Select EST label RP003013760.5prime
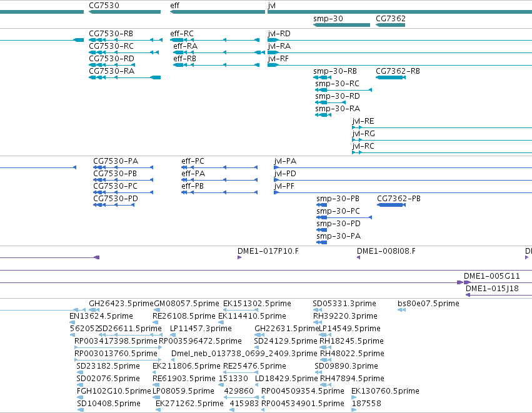Viewport: 532px width, 413px height. 116,354
